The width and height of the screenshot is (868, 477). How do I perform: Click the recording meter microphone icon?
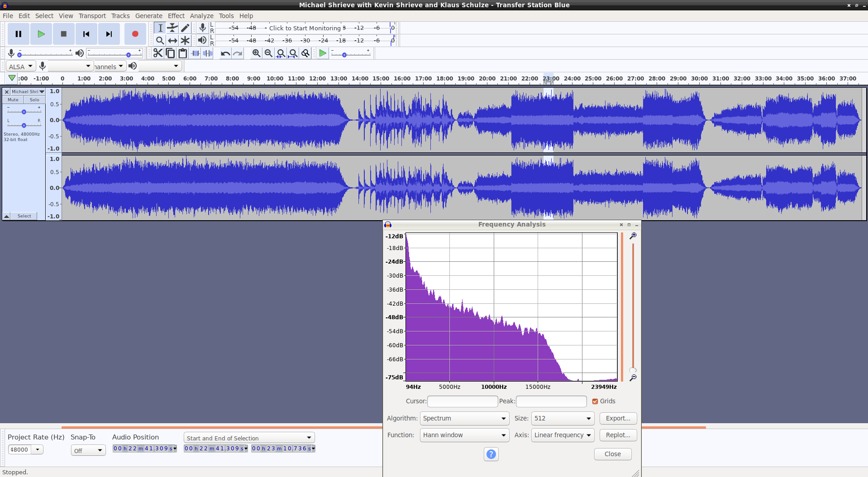pyautogui.click(x=203, y=28)
